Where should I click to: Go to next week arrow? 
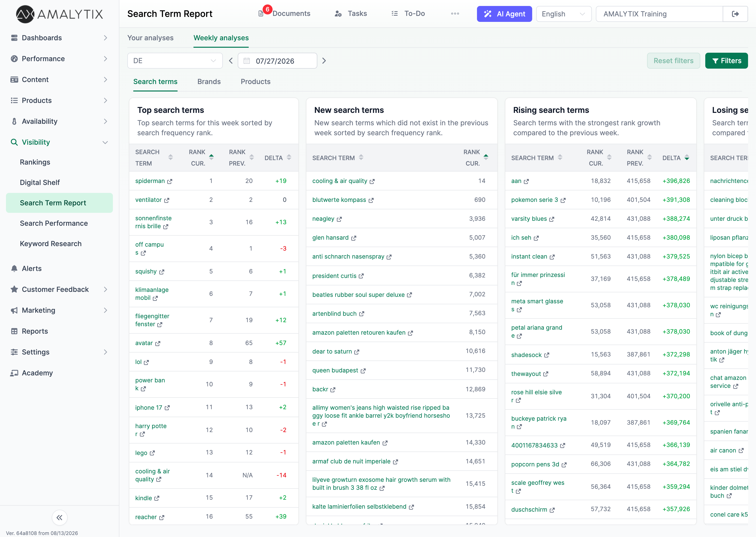pos(324,61)
